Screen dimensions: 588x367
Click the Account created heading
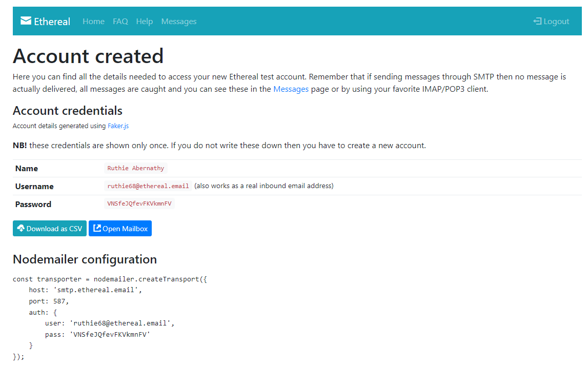point(88,56)
